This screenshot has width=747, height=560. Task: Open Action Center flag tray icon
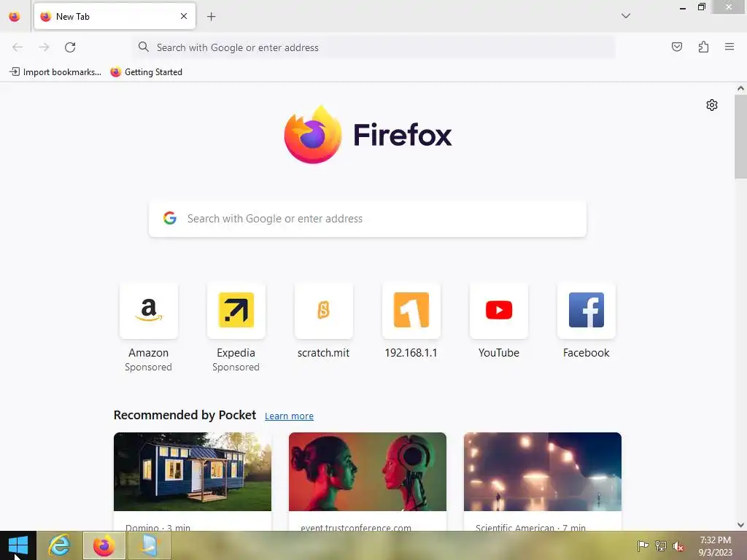click(x=643, y=545)
